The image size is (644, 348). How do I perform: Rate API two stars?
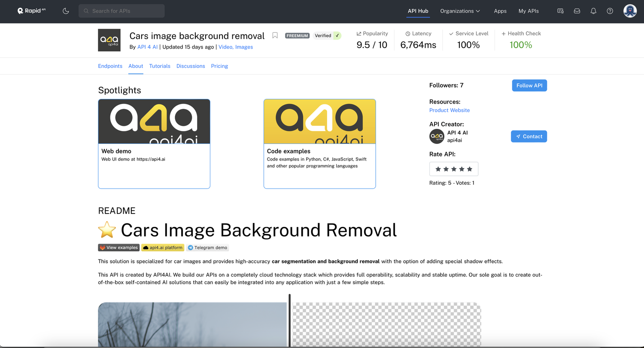(446, 169)
